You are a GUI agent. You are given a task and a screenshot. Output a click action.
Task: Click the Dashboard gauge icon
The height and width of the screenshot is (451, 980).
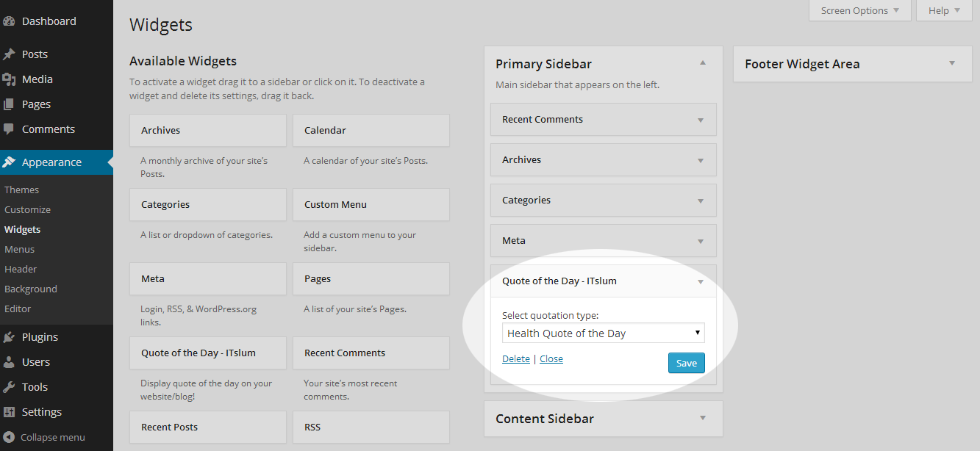(9, 21)
